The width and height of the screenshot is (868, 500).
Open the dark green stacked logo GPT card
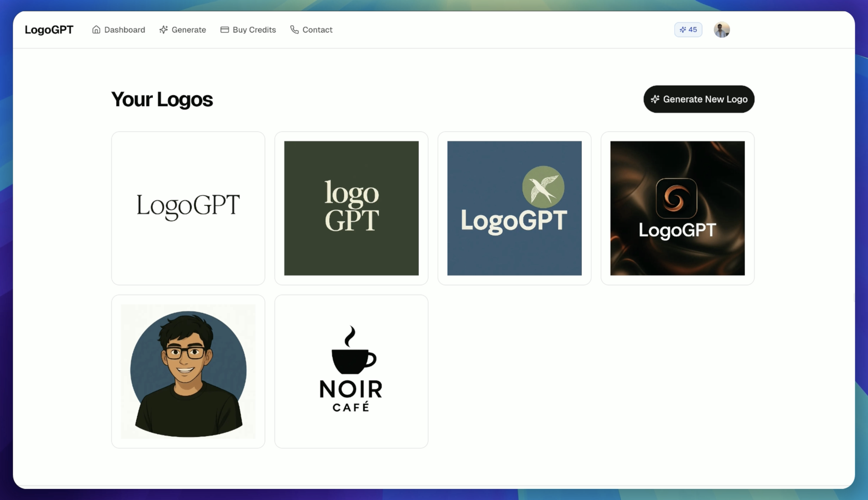(351, 208)
